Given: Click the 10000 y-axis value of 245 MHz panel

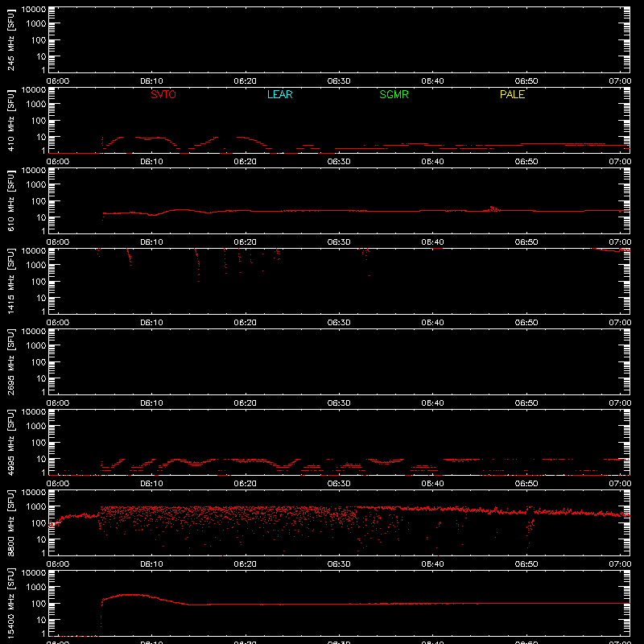Looking at the screenshot, I should [34, 10].
